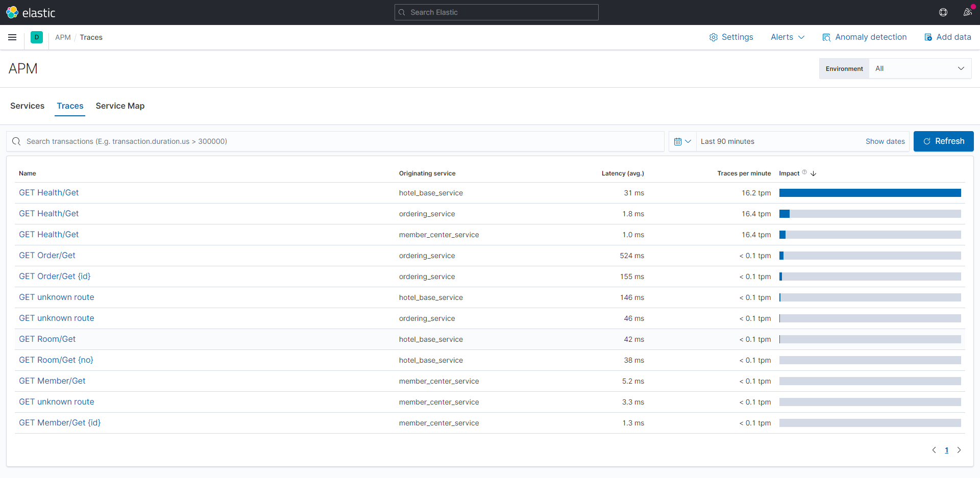980x478 pixels.
Task: Expand the Environment dropdown
Action: click(920, 68)
